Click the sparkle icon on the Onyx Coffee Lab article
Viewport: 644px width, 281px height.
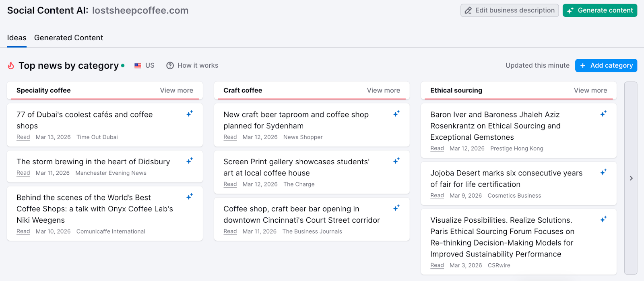[189, 197]
